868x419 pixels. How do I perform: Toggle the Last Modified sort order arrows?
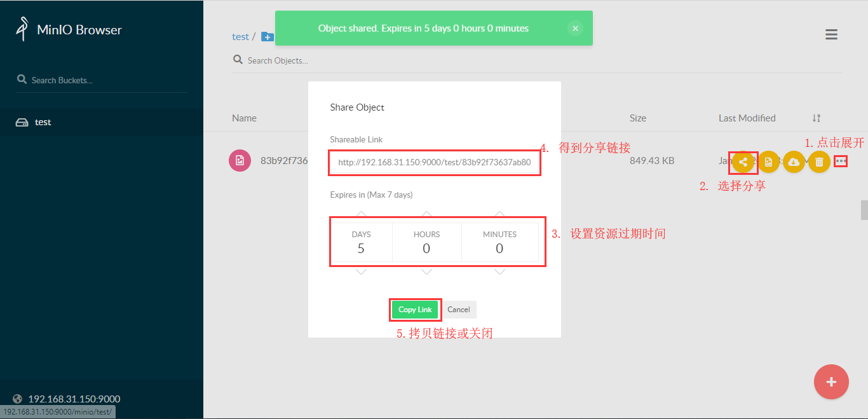point(816,118)
